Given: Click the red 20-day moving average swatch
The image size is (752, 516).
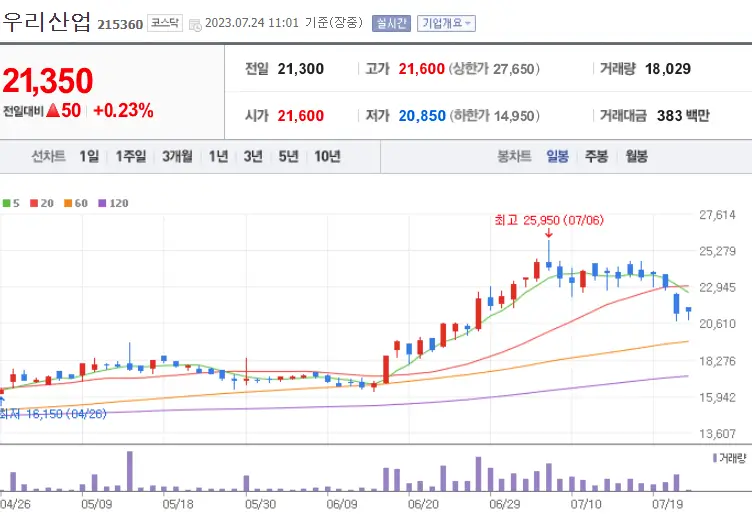Looking at the screenshot, I should coord(34,203).
